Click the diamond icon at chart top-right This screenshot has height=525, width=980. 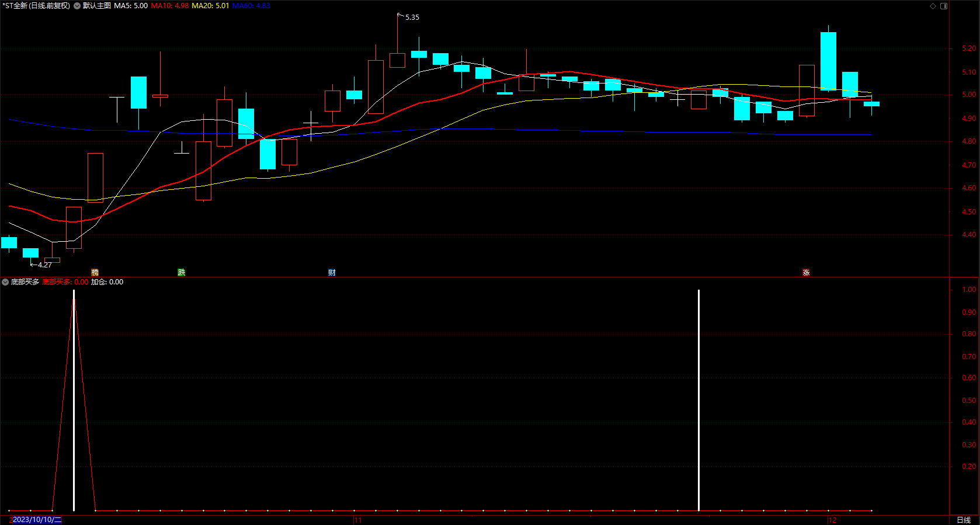(x=933, y=6)
